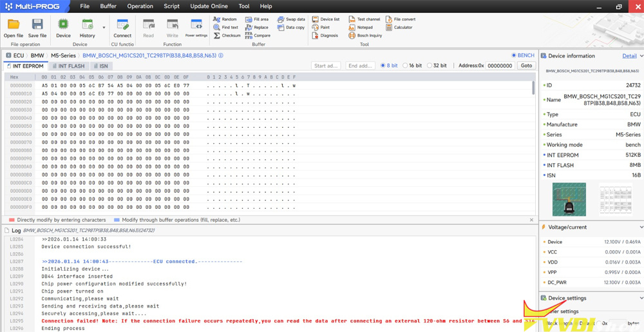Open the Bosch Inquiry tool
This screenshot has width=644, height=332.
point(365,35)
